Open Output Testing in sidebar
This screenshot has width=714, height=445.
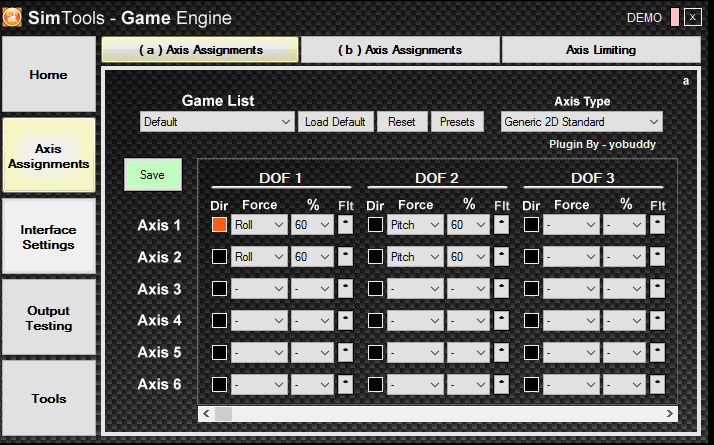click(x=49, y=318)
